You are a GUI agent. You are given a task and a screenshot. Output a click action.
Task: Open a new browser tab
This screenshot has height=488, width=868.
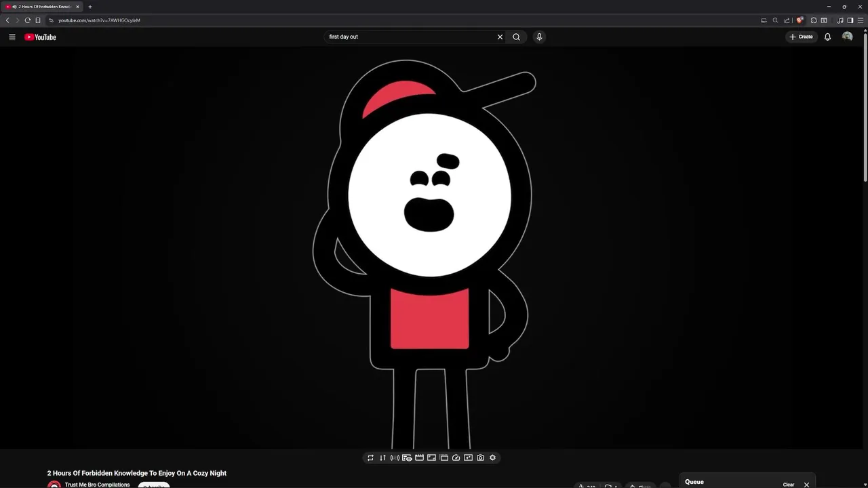point(90,7)
